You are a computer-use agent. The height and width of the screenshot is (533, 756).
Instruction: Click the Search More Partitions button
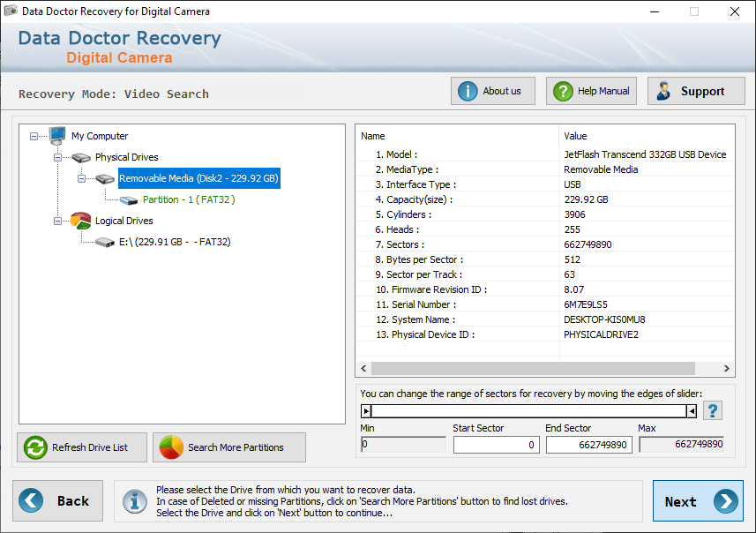pos(229,447)
